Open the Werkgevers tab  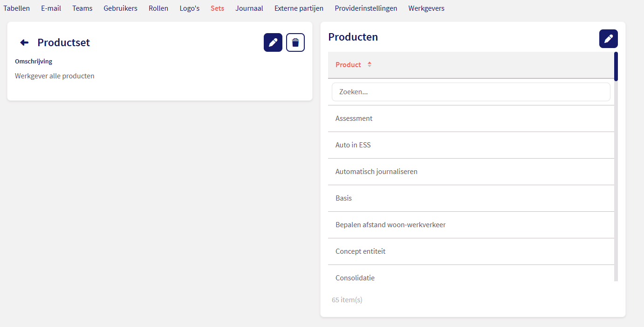tap(426, 8)
